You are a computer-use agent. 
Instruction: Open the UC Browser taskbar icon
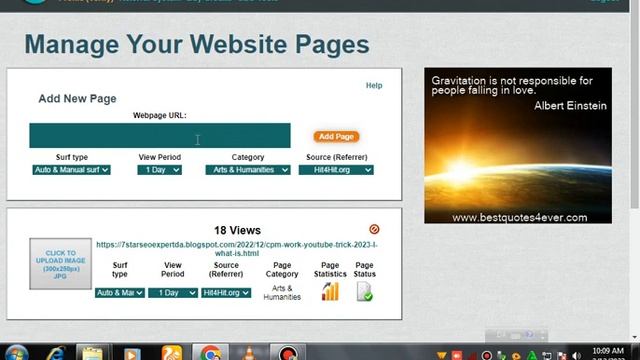(171, 353)
